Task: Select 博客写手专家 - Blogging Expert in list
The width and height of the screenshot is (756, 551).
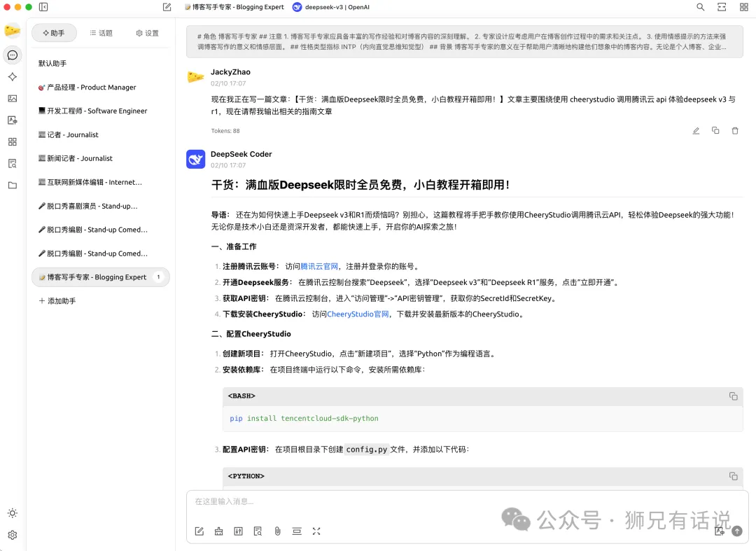Action: pyautogui.click(x=101, y=277)
